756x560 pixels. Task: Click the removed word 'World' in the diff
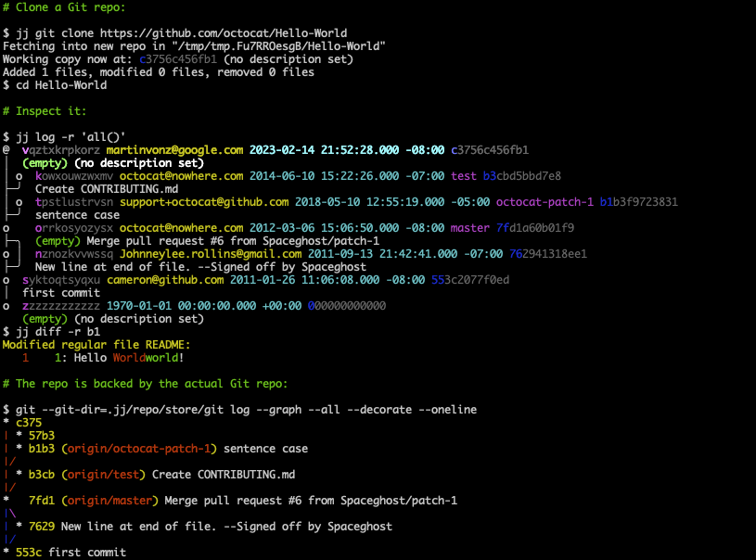coord(129,359)
